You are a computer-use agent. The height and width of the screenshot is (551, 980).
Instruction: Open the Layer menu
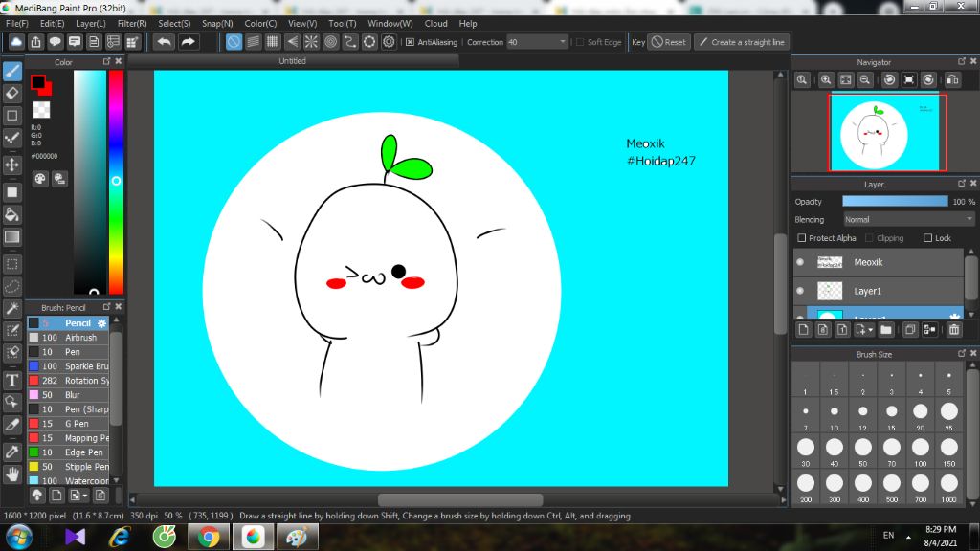91,23
